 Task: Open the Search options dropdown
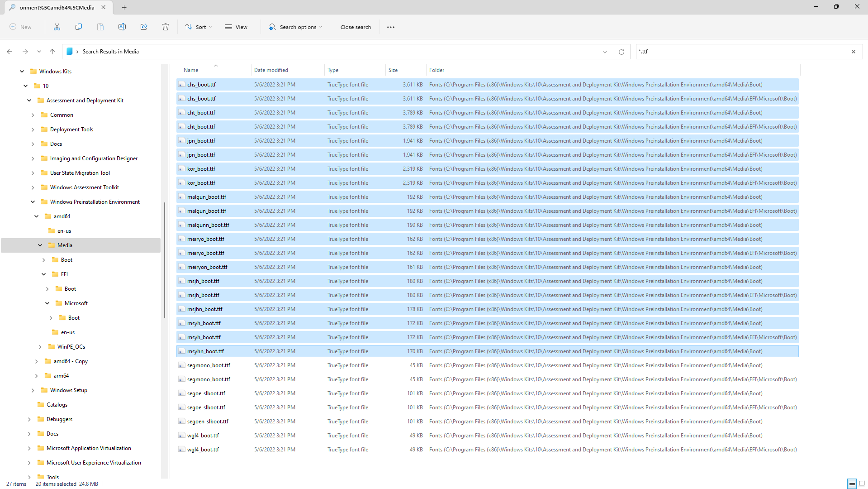point(296,27)
